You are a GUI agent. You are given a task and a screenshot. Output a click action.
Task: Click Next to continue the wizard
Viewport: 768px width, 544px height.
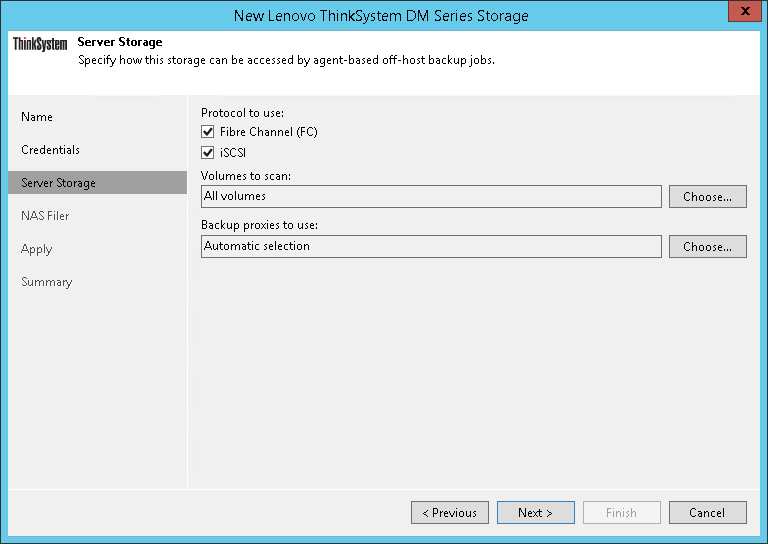tap(536, 513)
